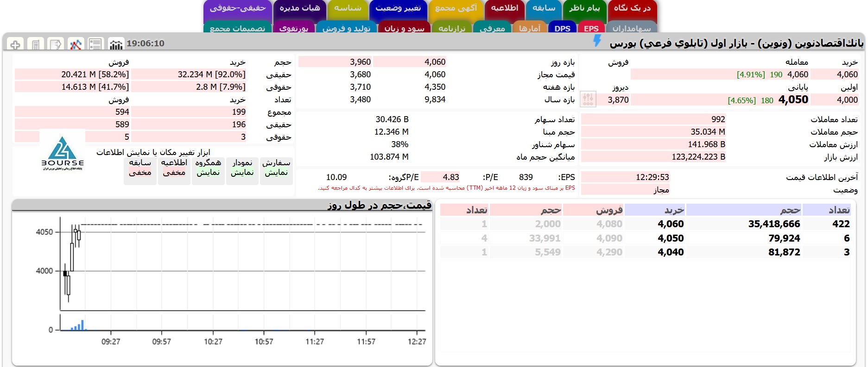Viewport: 868px width, 367px height.
Task: Click the EPS value 839
Action: (526, 177)
